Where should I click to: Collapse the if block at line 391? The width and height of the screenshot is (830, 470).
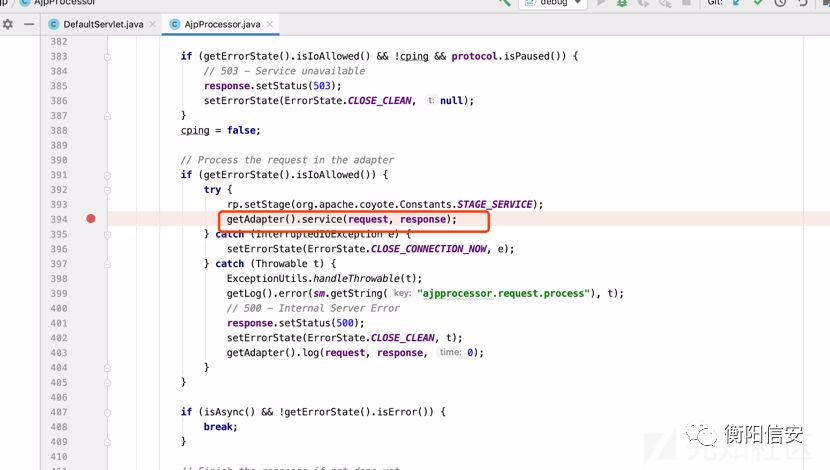107,175
